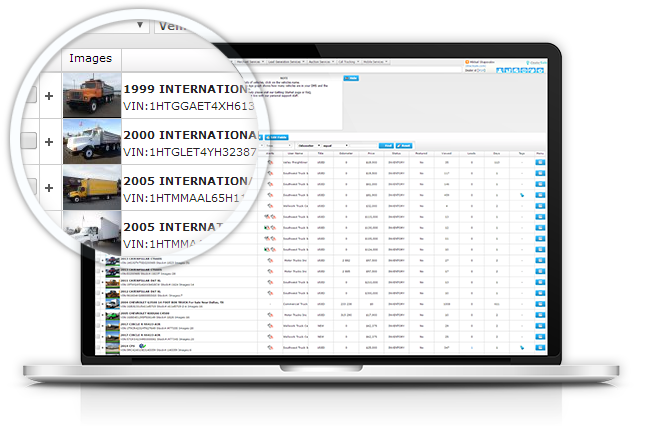This screenshot has height=426, width=655.
Task: Tick the checkbox for 1999 International truck
Action: (27, 95)
